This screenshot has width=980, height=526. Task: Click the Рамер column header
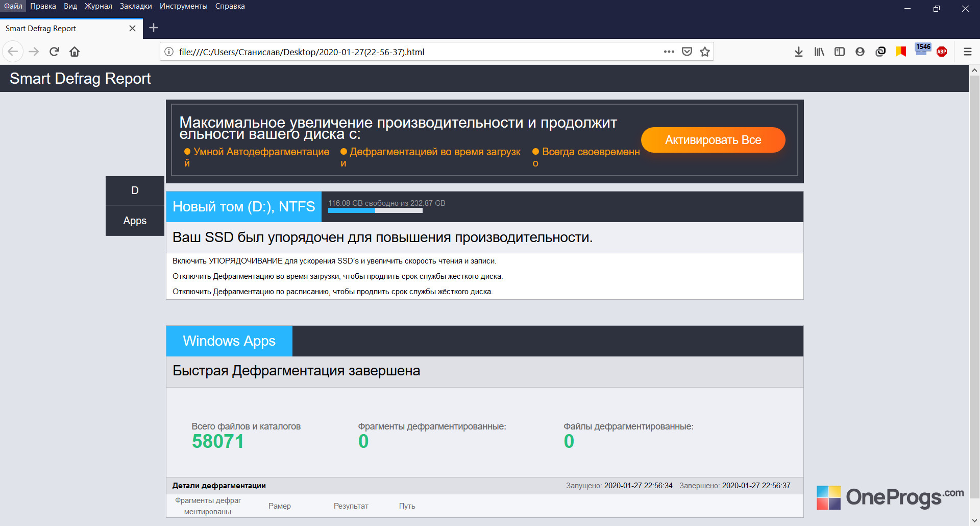[x=280, y=506]
